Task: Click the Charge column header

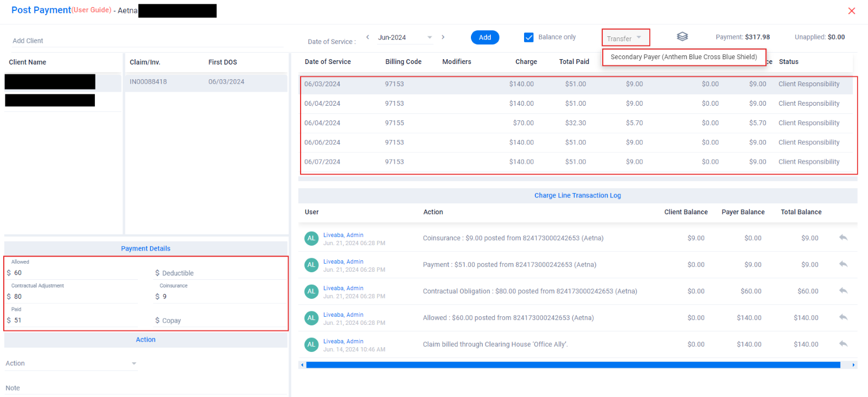Action: pyautogui.click(x=526, y=62)
